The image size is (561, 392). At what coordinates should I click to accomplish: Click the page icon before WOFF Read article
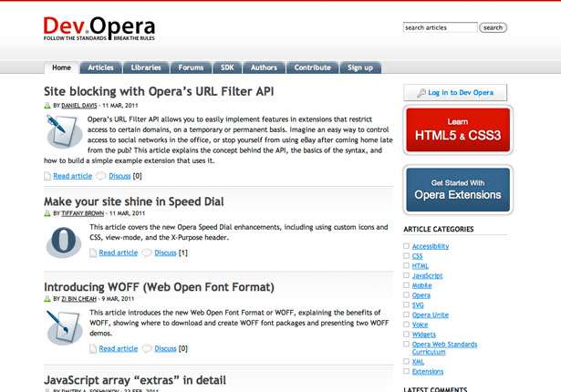click(93, 349)
